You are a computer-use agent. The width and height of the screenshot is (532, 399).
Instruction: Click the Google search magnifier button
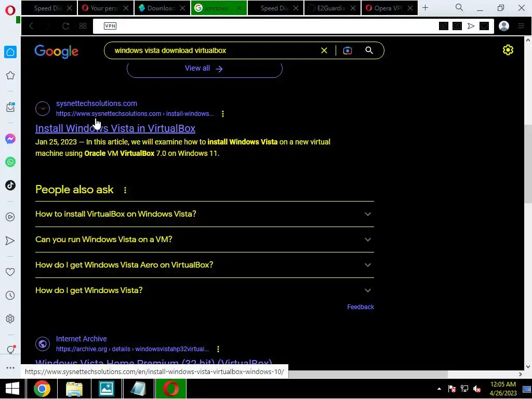[x=369, y=50]
